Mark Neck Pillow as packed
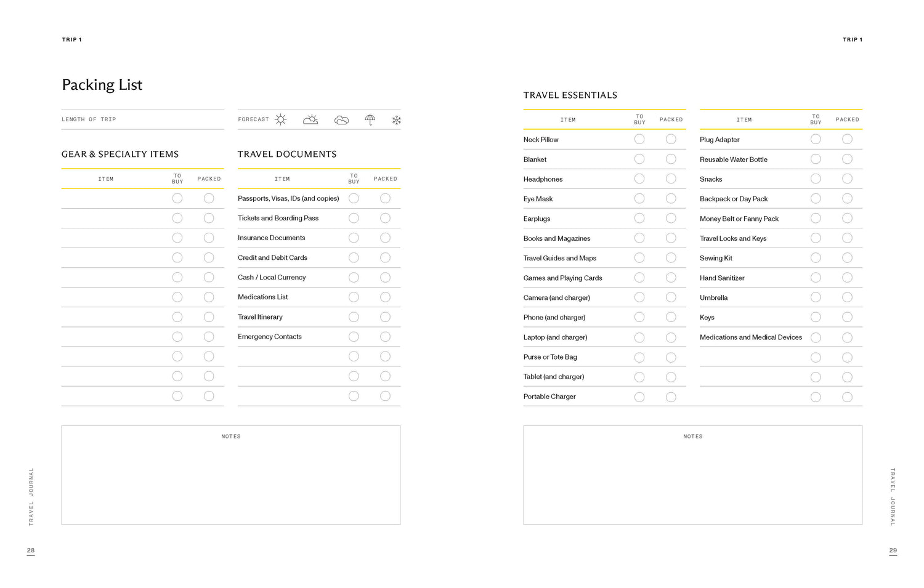The height and width of the screenshot is (588, 924). [x=671, y=139]
